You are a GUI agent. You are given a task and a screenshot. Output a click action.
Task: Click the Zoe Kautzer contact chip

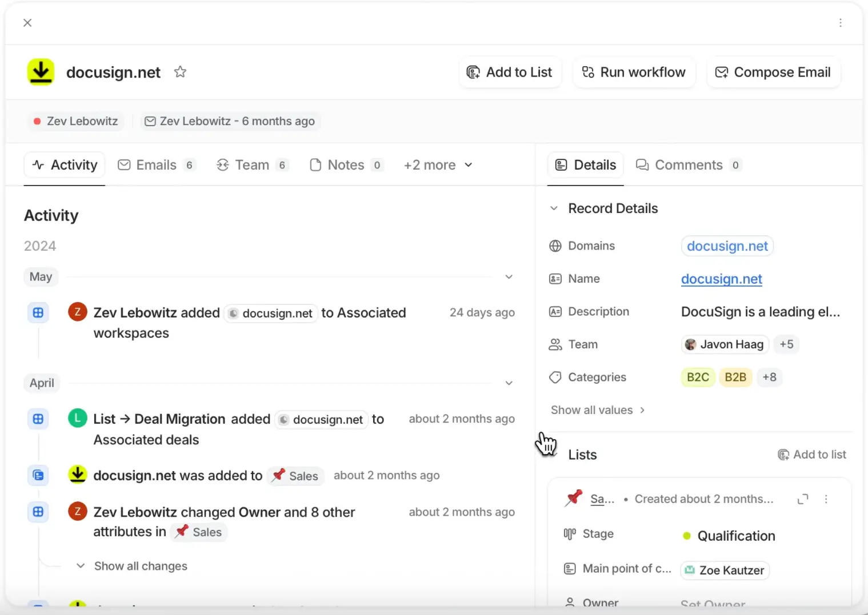click(x=725, y=570)
